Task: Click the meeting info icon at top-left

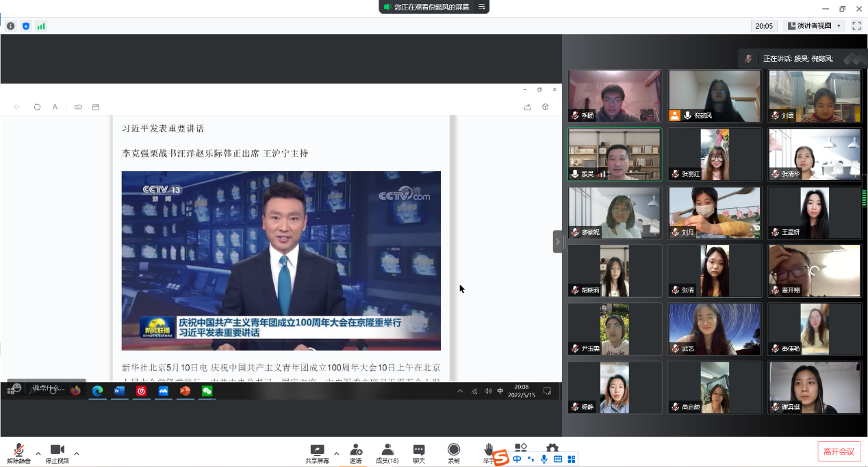Action: pyautogui.click(x=10, y=26)
